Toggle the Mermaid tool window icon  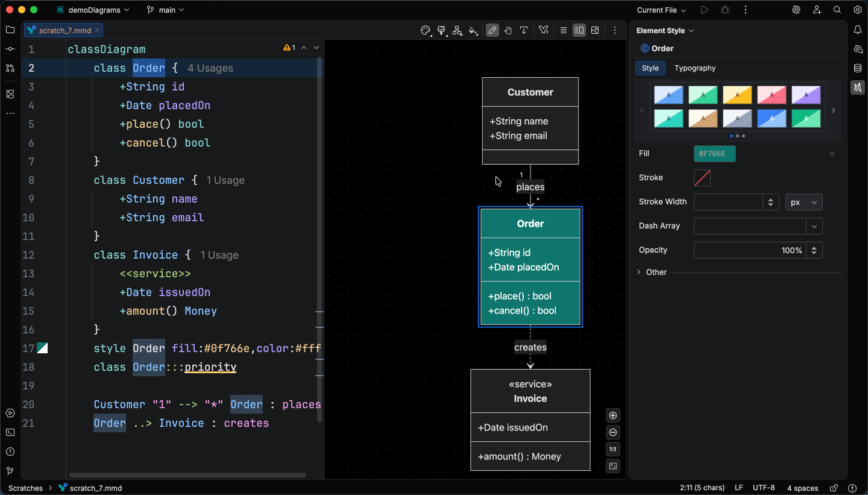pyautogui.click(x=858, y=87)
